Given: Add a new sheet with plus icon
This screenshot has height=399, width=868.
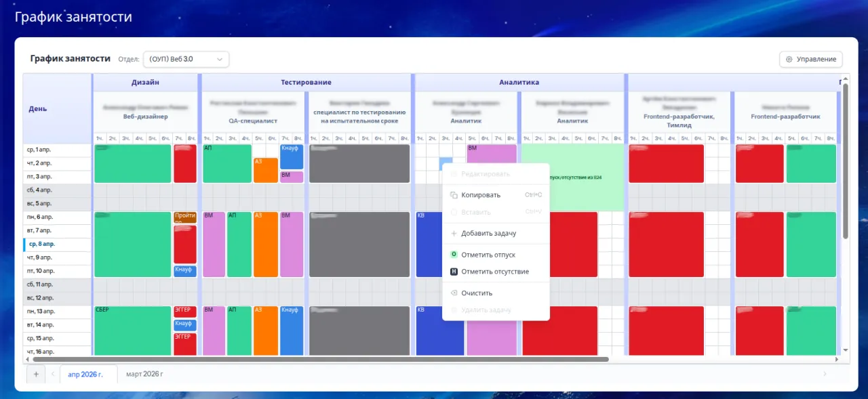Looking at the screenshot, I should pos(36,374).
